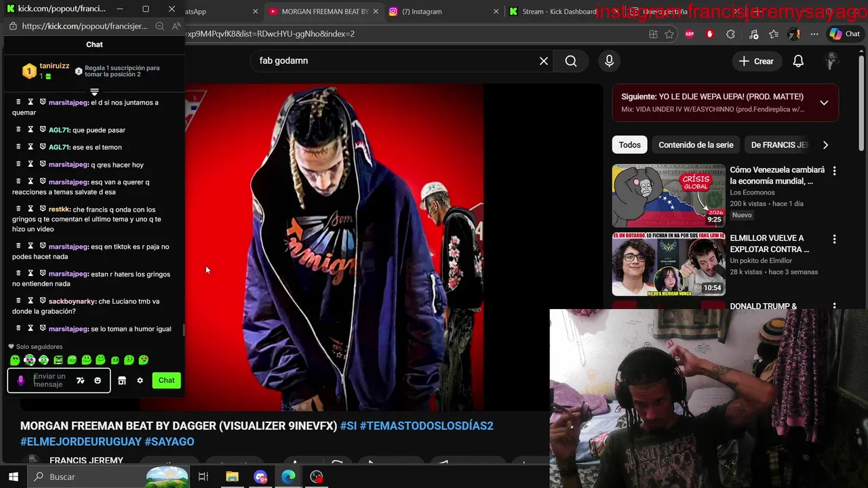Open the Cómo Venezuela cambiará video thumbnail
This screenshot has height=488, width=868.
click(669, 196)
